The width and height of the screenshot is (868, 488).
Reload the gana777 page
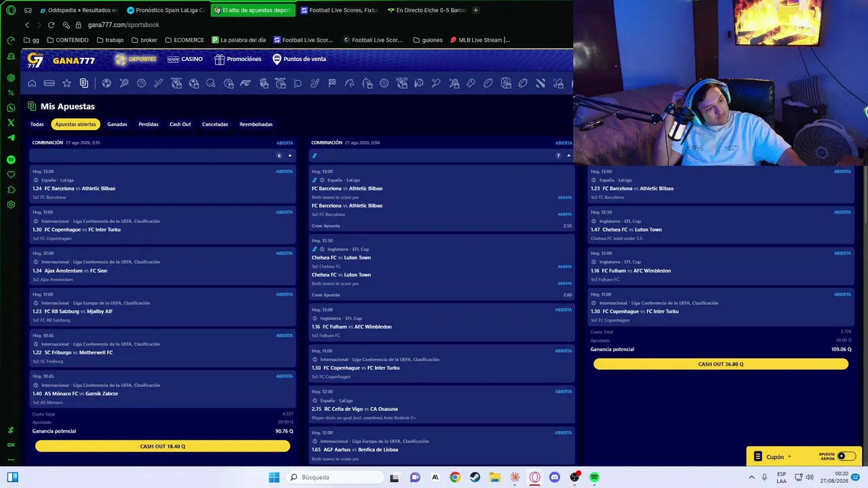pyautogui.click(x=51, y=25)
